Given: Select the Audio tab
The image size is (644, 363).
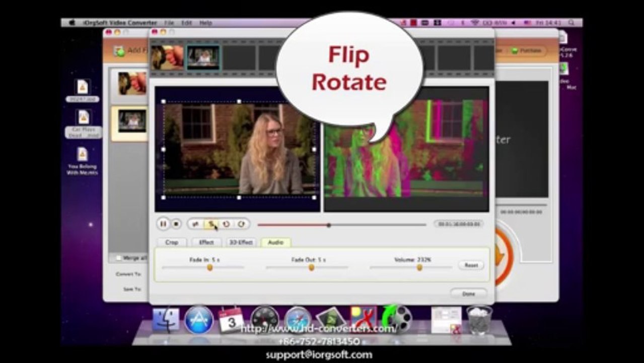Looking at the screenshot, I should click(275, 243).
